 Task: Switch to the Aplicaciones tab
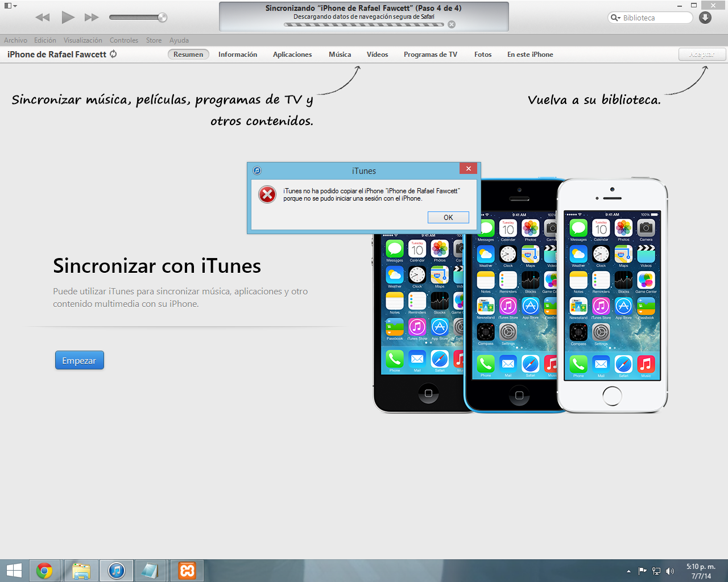tap(292, 55)
